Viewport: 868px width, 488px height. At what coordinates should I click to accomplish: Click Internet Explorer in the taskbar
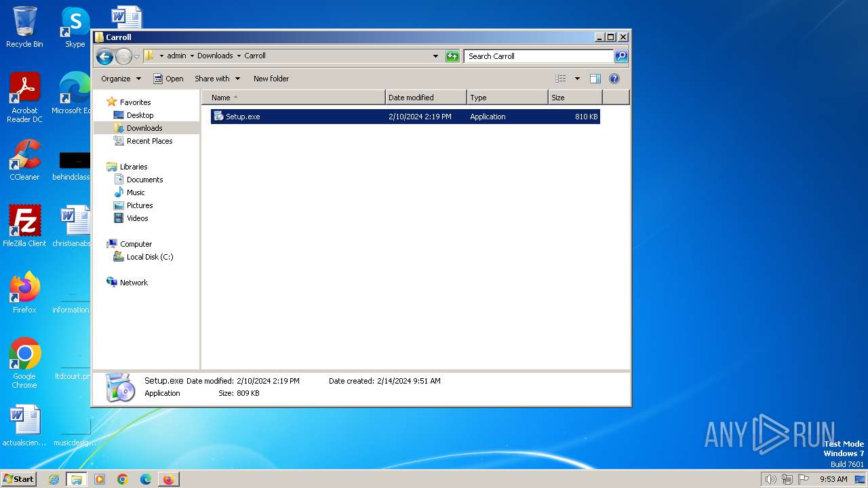(54, 479)
